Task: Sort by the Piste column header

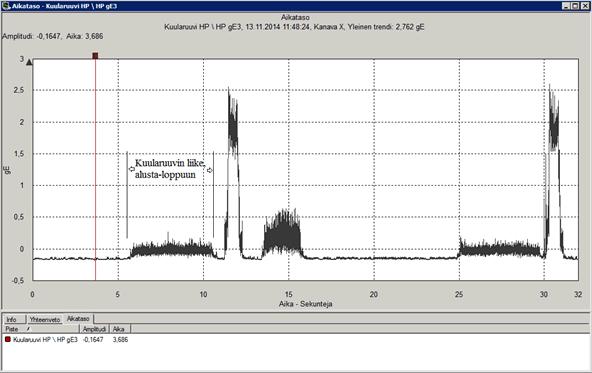Action: click(x=41, y=329)
